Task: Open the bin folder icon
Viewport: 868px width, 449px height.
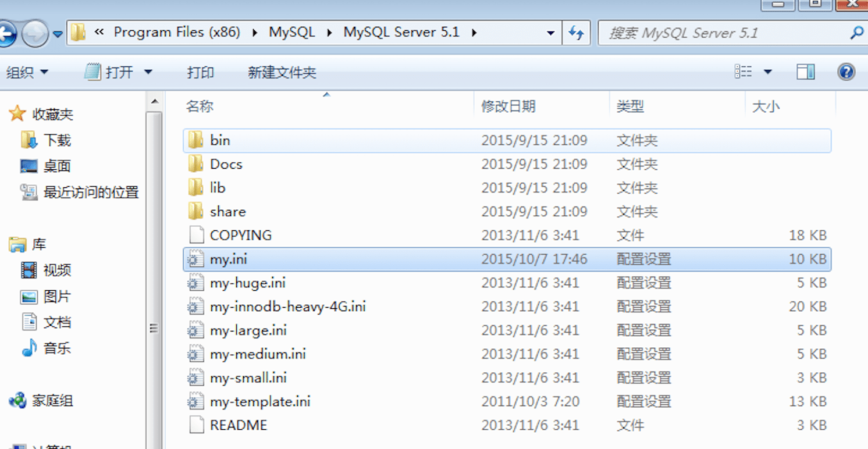Action: tap(196, 140)
